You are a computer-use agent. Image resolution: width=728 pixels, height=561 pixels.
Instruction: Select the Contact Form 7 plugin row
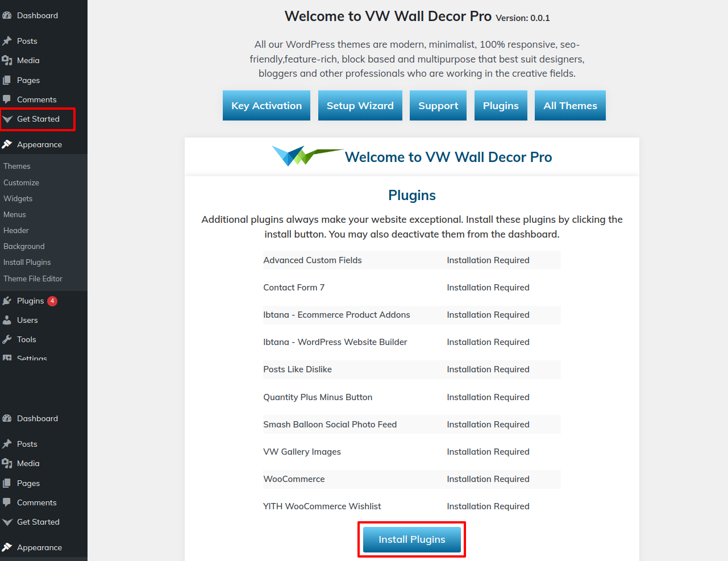point(412,288)
